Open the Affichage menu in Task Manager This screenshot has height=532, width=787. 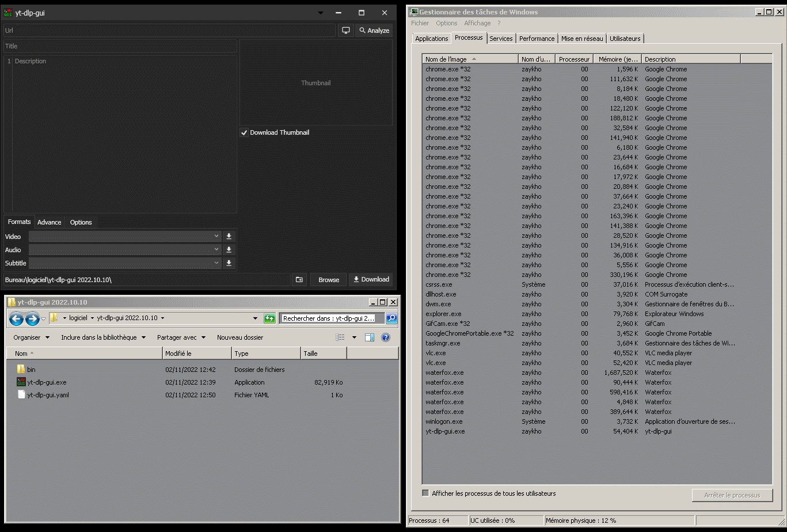(477, 23)
